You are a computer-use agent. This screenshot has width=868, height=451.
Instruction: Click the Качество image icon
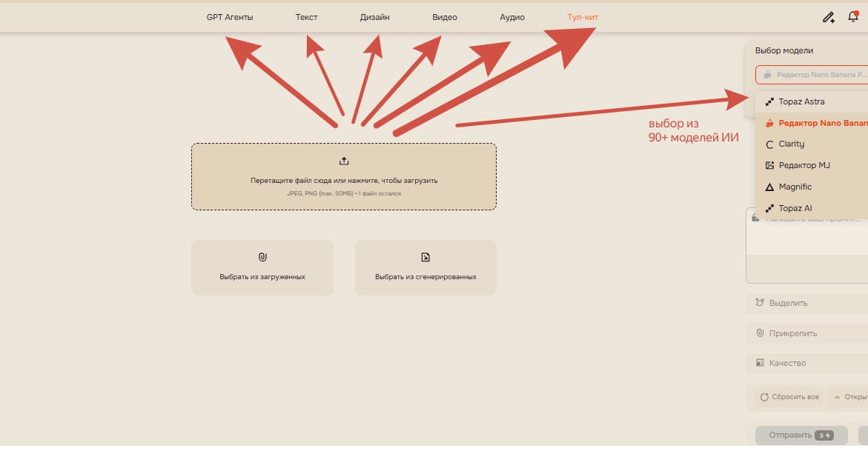(x=760, y=362)
